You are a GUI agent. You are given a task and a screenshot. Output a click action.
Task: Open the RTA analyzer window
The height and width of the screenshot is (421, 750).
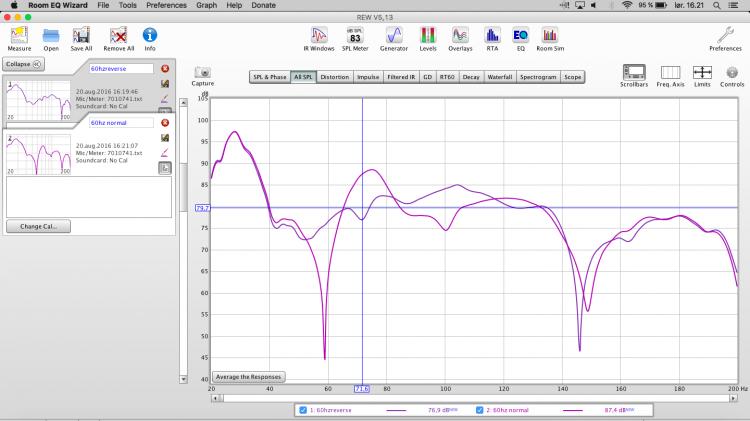(492, 37)
